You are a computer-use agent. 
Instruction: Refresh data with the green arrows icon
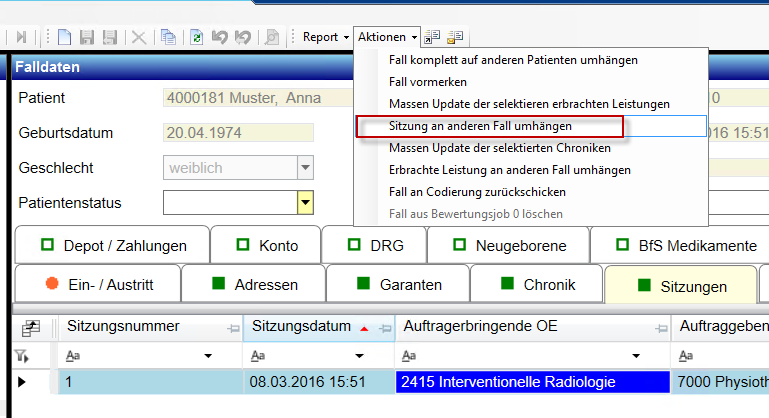click(x=197, y=37)
